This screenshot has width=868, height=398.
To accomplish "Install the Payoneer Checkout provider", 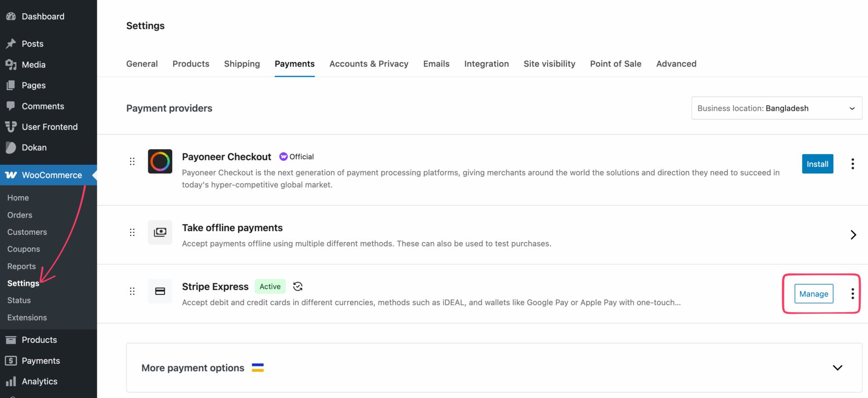I will [817, 164].
